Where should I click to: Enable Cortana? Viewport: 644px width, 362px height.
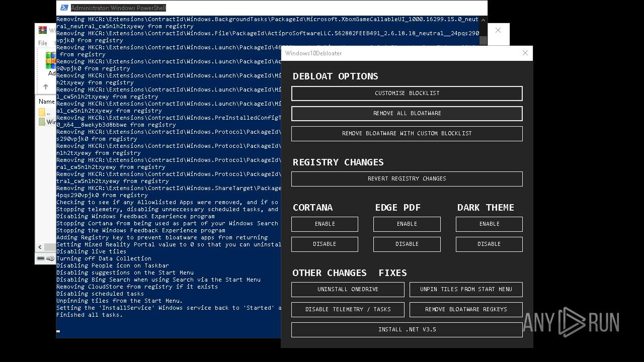[x=325, y=224]
